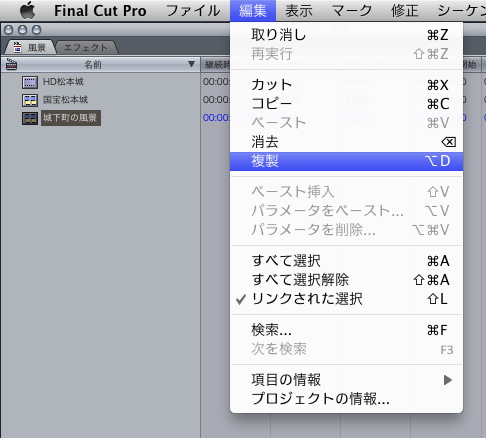Open the 修正 menu
Viewport: 486px width, 438px height.
pyautogui.click(x=404, y=11)
